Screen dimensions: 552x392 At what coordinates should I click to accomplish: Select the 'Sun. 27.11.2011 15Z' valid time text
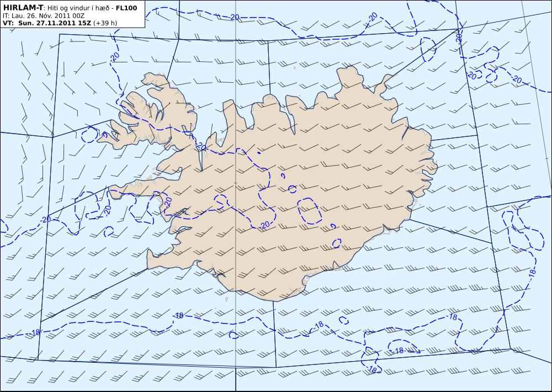point(55,23)
